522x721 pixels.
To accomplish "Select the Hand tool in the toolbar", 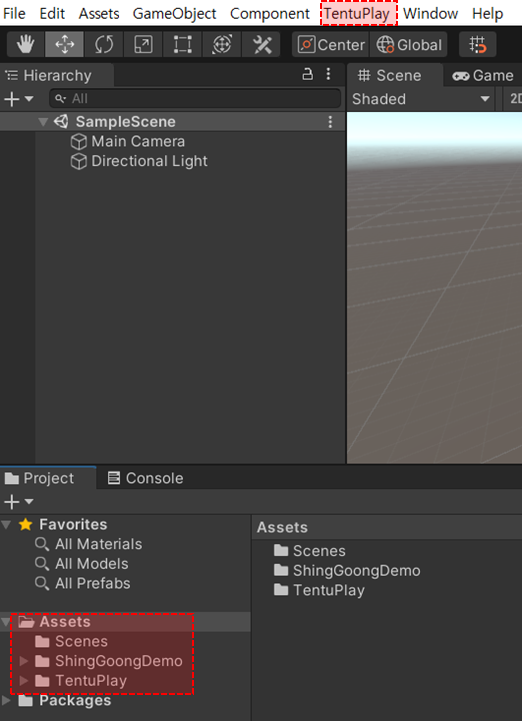I will pos(26,45).
